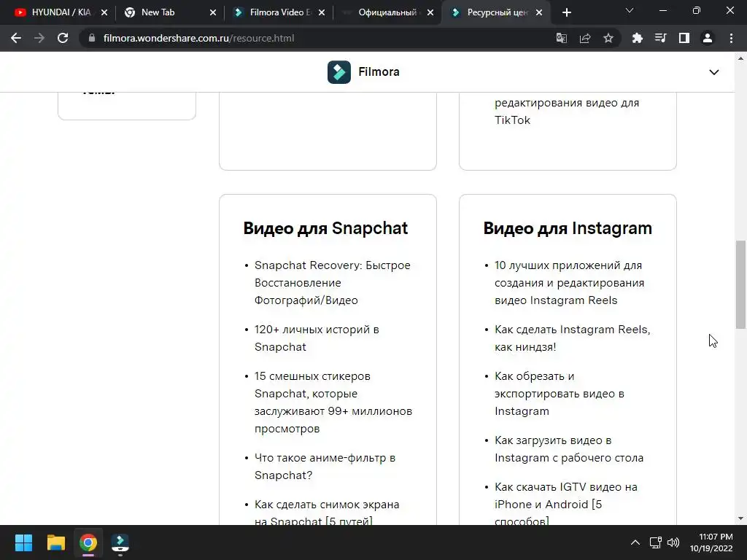Click heading Видео для Instagram
The image size is (747, 560).
click(x=568, y=228)
